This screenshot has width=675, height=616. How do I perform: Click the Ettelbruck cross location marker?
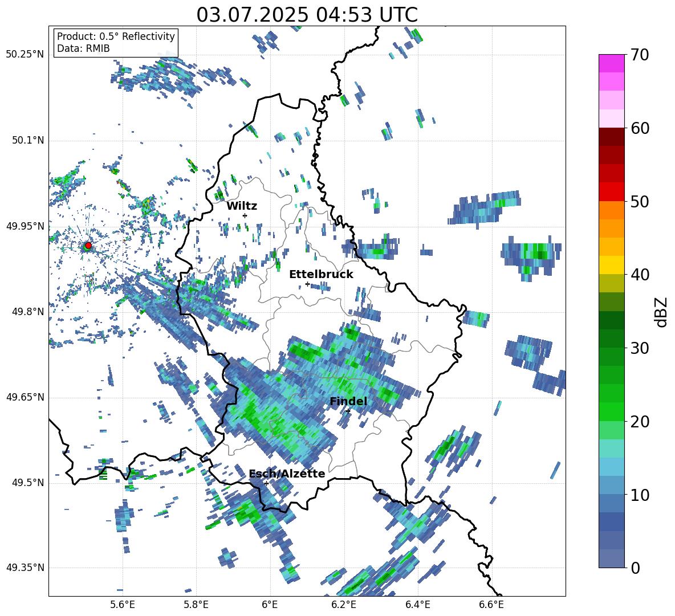pos(307,284)
